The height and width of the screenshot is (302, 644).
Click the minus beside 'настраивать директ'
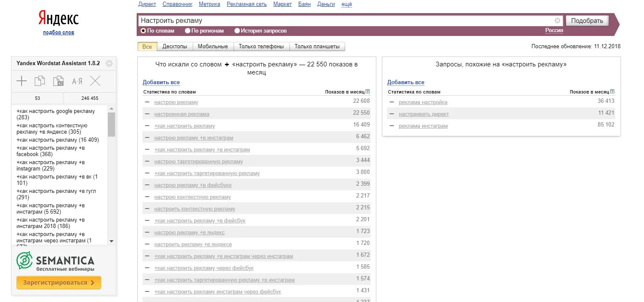tap(392, 114)
